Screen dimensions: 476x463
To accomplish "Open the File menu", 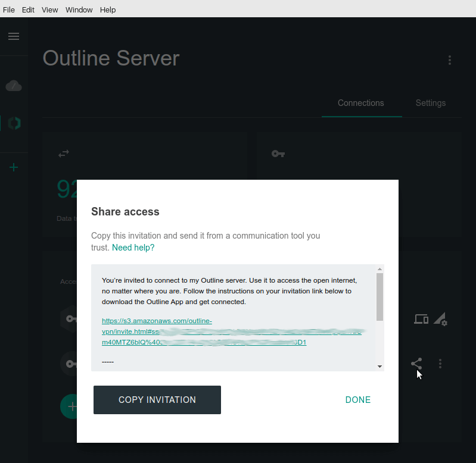I will pos(9,10).
